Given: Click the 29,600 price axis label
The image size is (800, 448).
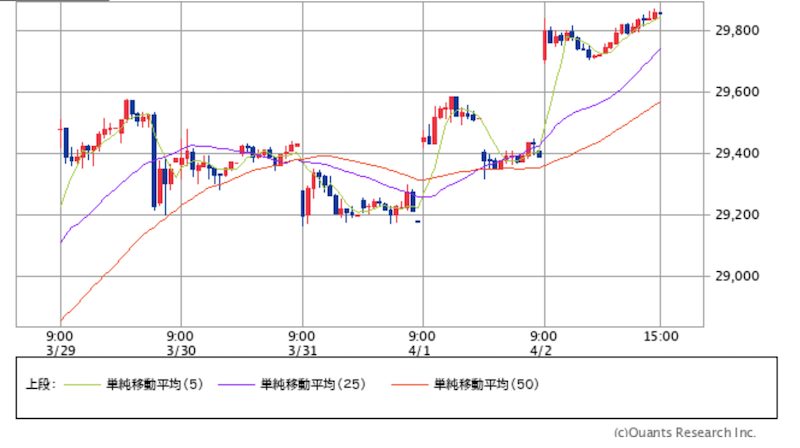Looking at the screenshot, I should (x=737, y=92).
